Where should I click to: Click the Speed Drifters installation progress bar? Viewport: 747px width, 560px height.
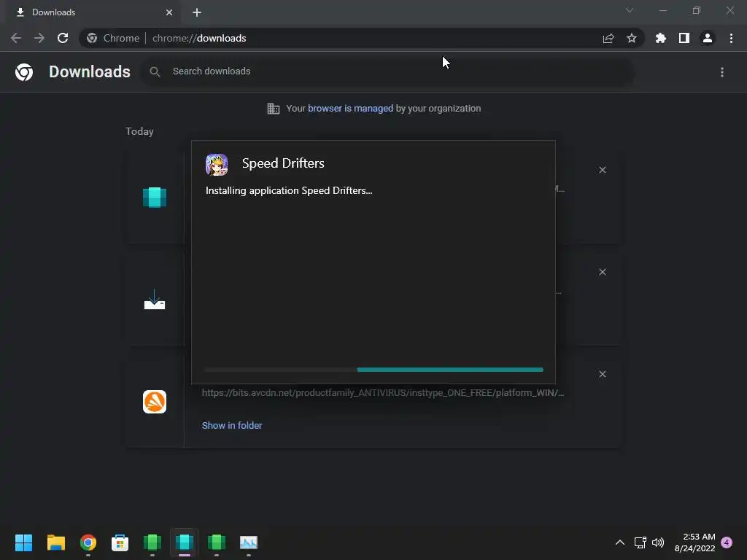pos(373,370)
